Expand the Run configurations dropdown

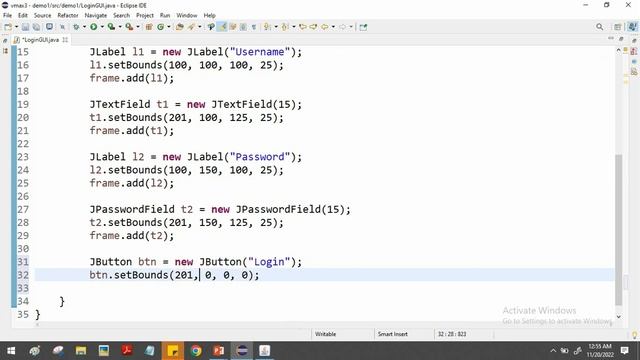(x=102, y=27)
